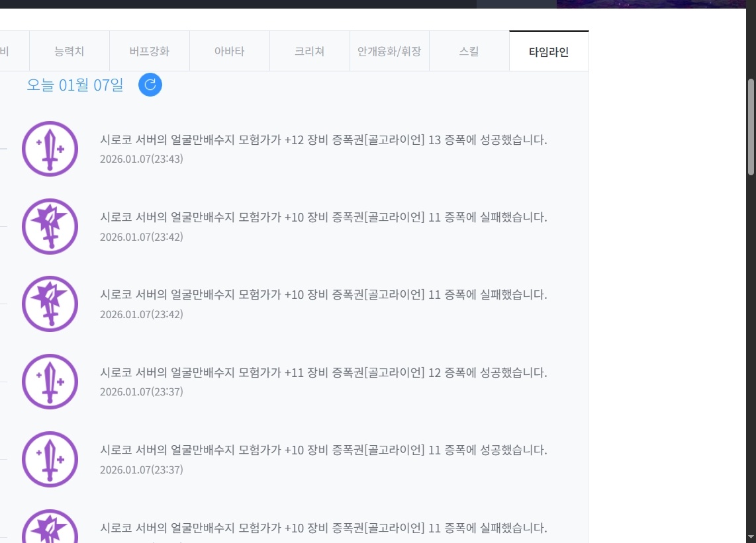Image resolution: width=756 pixels, height=543 pixels.
Task: Switch to the 능력치 tab
Action: 69,51
